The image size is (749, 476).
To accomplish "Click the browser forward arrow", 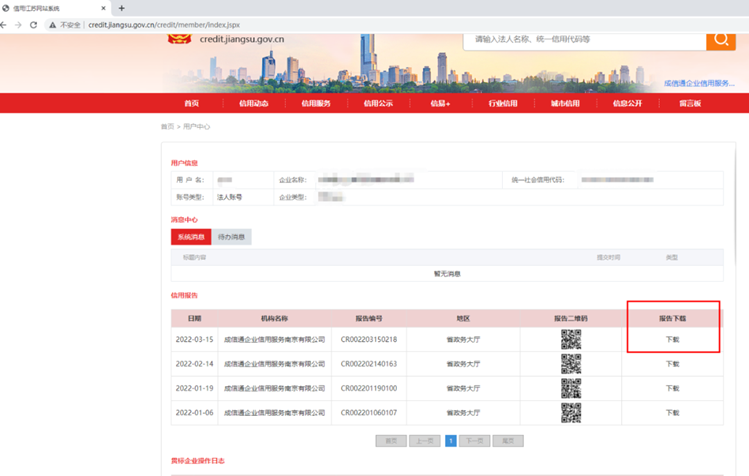I will click(18, 25).
